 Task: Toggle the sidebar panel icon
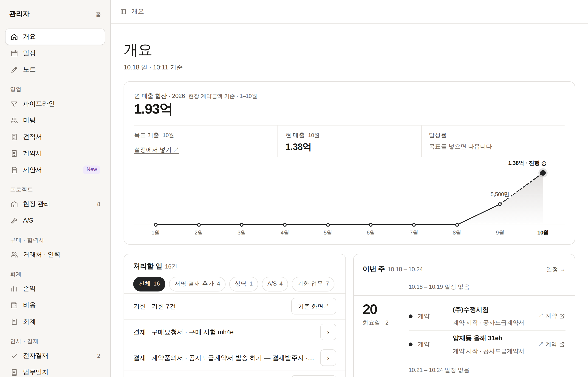(x=123, y=12)
